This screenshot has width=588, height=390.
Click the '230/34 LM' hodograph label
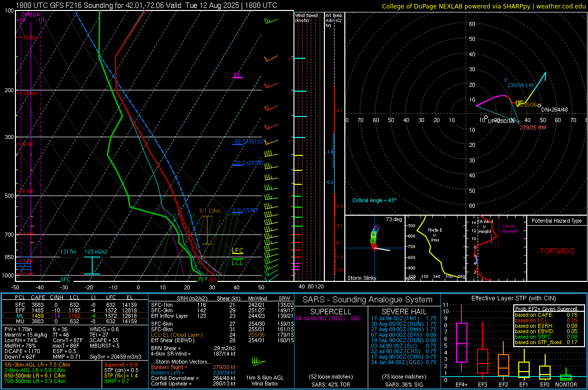pos(520,86)
